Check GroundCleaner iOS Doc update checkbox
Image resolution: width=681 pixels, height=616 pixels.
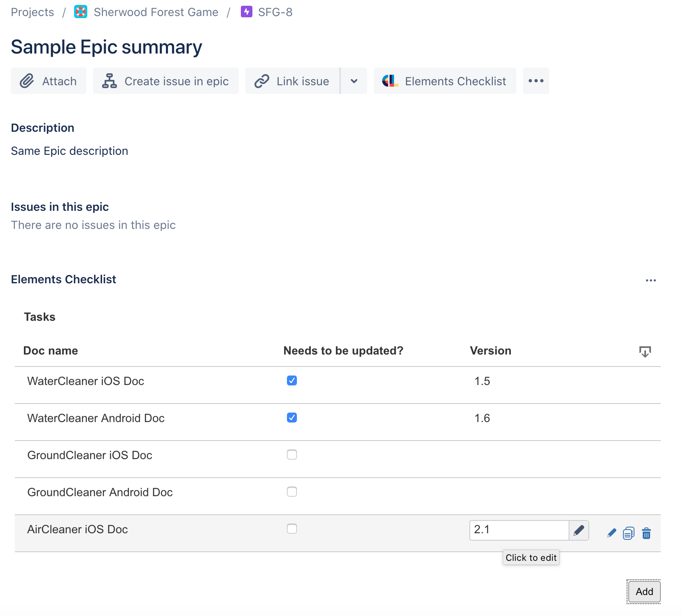tap(292, 455)
